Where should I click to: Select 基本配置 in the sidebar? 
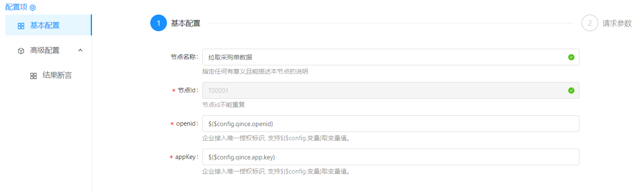(45, 25)
